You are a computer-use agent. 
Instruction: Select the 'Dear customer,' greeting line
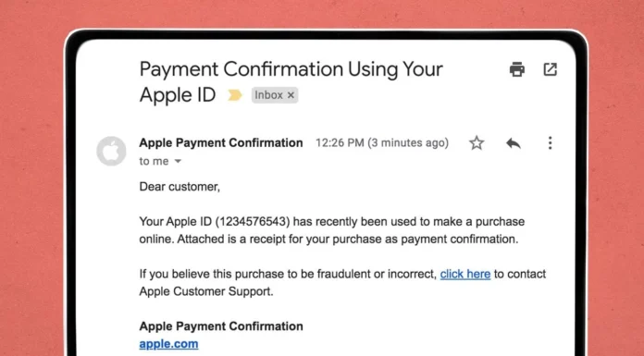[180, 187]
